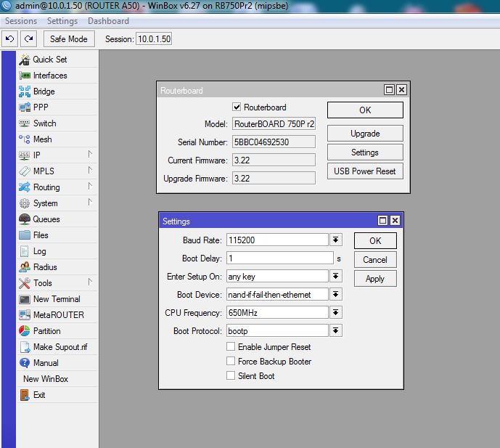Open the Radius users icon
This screenshot has width=500, height=448.
coord(25,267)
